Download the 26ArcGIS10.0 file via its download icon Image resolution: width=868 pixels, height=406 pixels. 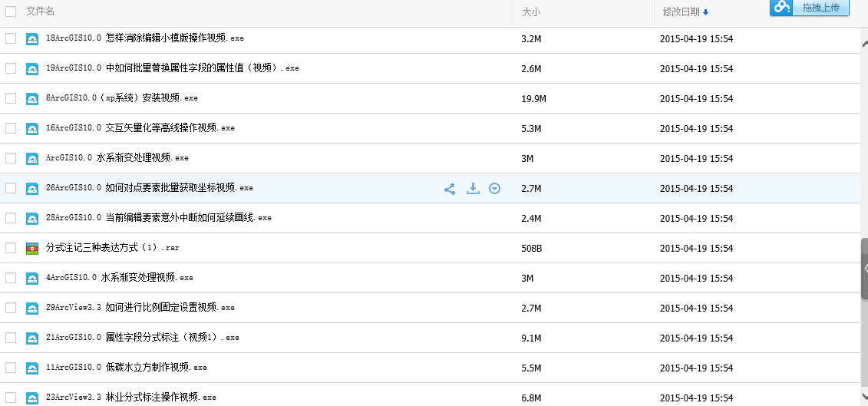click(x=473, y=188)
